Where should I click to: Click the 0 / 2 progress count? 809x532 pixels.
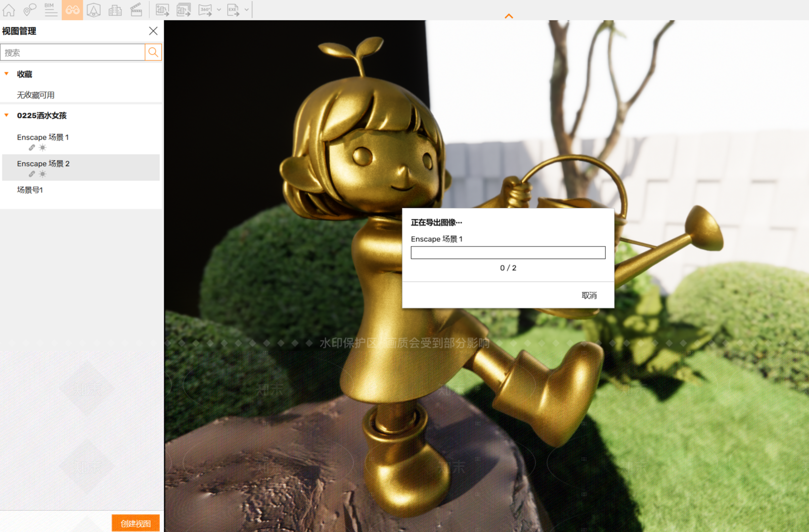tap(508, 268)
